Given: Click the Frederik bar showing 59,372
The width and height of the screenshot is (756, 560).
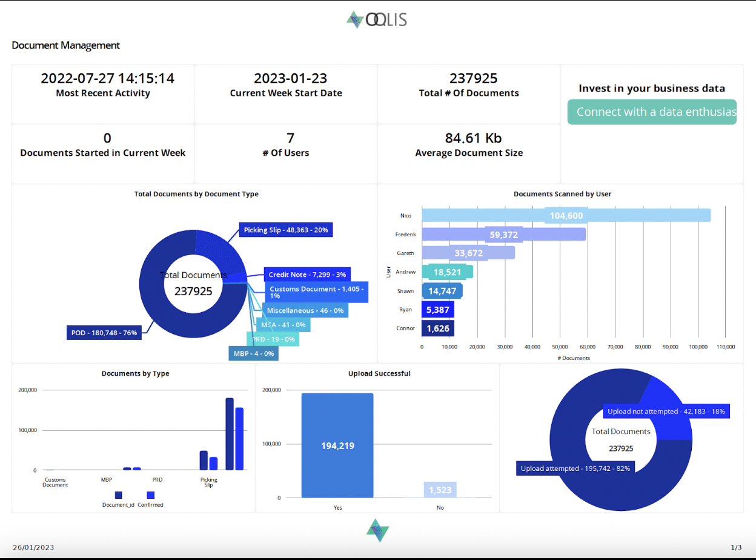Looking at the screenshot, I should (503, 234).
